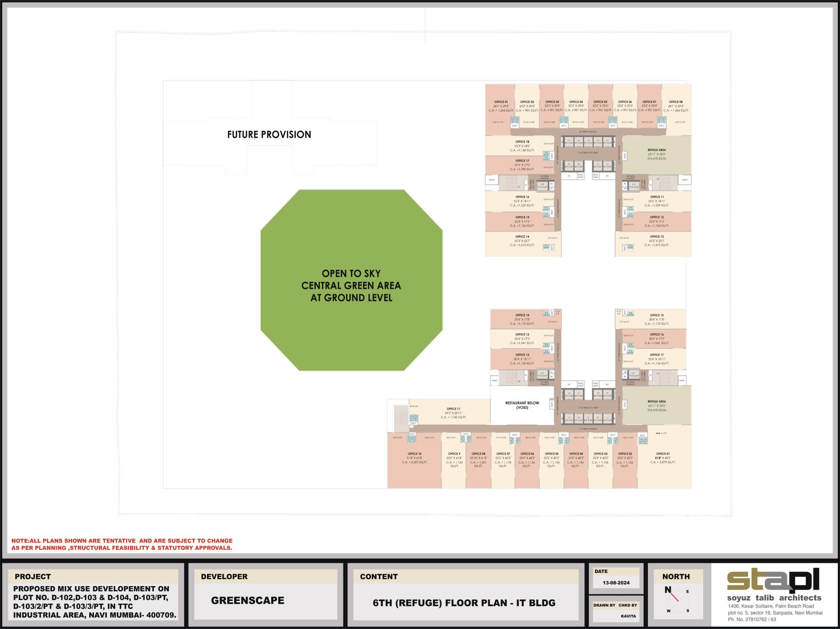
Task: Select Office 05 sized 23'2" x 29'0"
Action: [600, 106]
